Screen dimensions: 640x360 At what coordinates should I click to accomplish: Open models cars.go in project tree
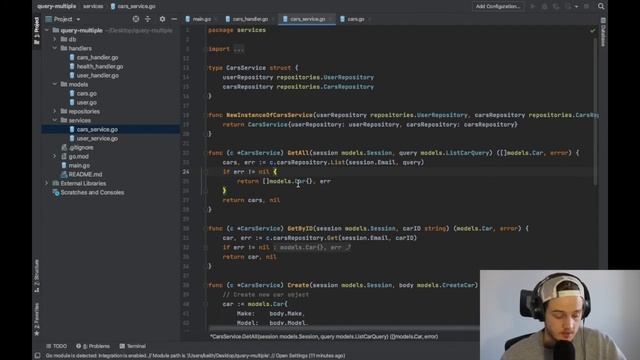click(x=87, y=93)
